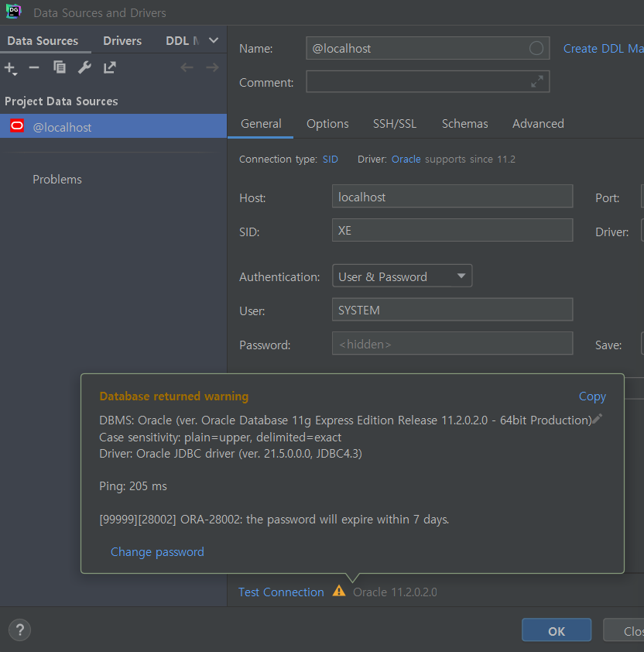
Task: Click into the SID field containing XE
Action: pos(452,230)
